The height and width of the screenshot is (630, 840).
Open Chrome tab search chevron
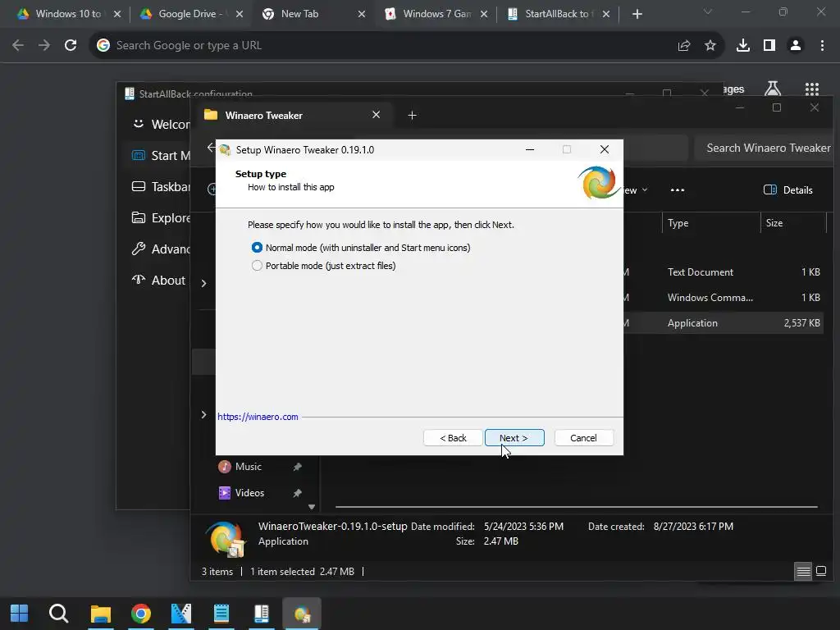coord(708,11)
